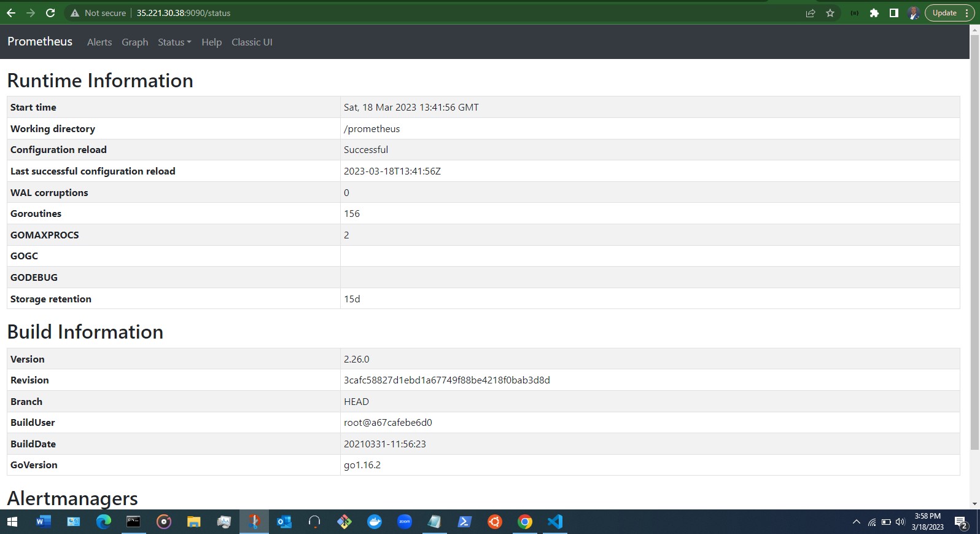Open the curly-brace extension icon
The height and width of the screenshot is (534, 980).
(854, 13)
